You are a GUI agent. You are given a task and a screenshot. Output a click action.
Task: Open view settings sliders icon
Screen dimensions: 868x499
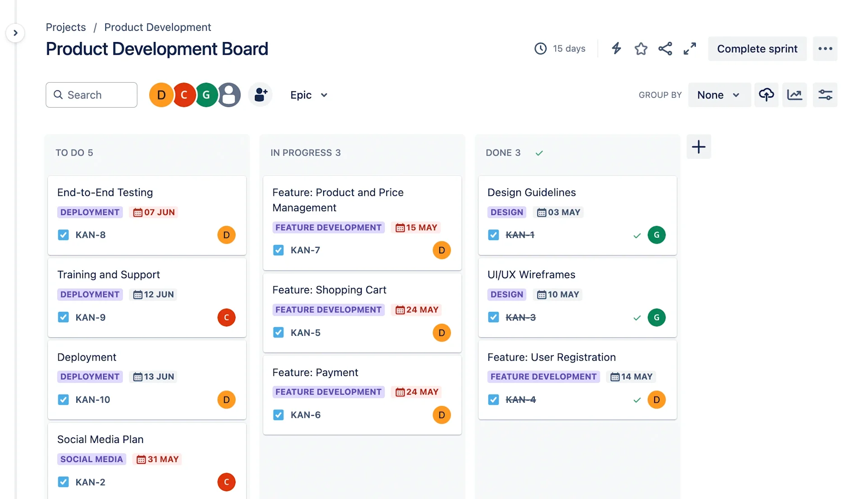(825, 95)
